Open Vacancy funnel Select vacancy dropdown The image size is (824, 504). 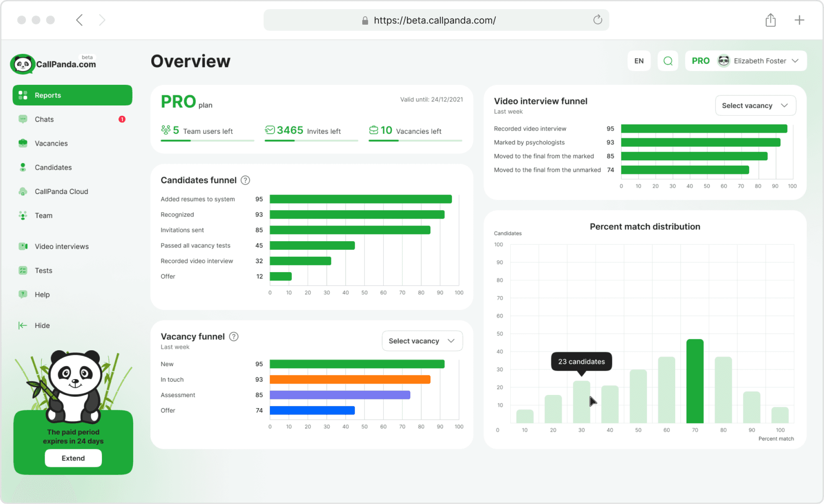click(x=422, y=341)
